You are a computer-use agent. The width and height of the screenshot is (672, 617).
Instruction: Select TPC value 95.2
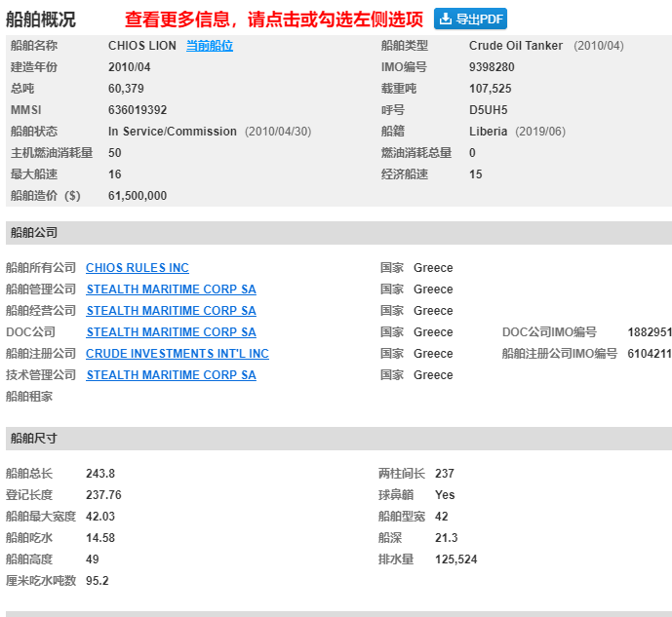click(x=98, y=581)
